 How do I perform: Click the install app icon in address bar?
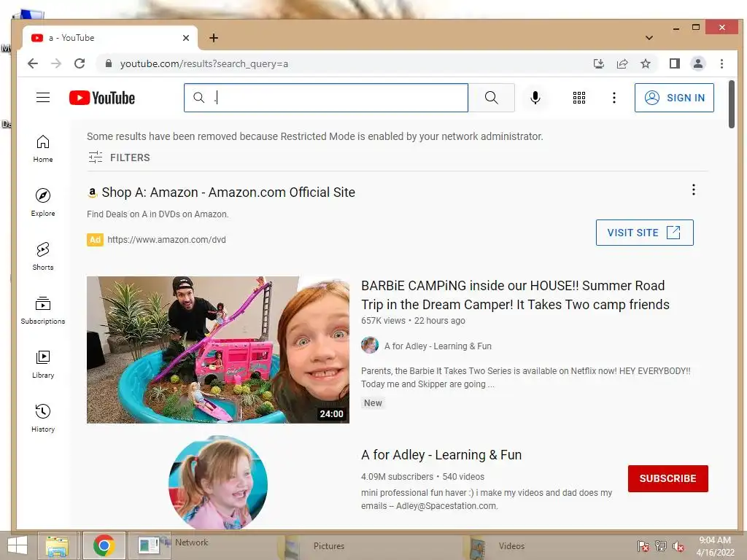(599, 63)
